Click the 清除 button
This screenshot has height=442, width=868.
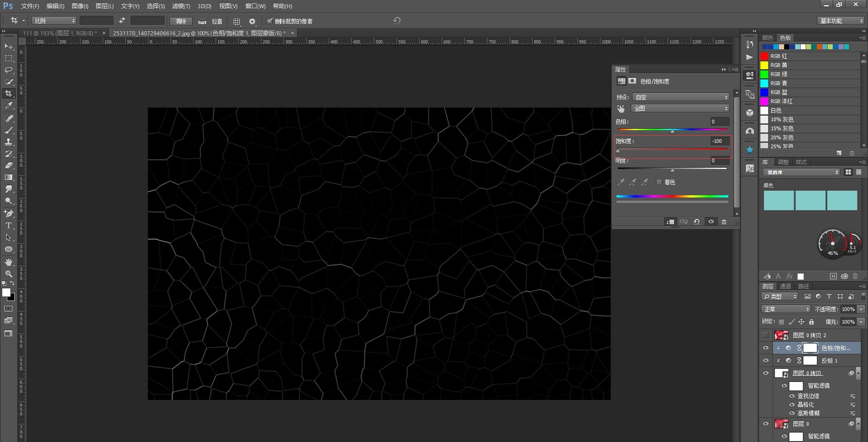coord(181,21)
